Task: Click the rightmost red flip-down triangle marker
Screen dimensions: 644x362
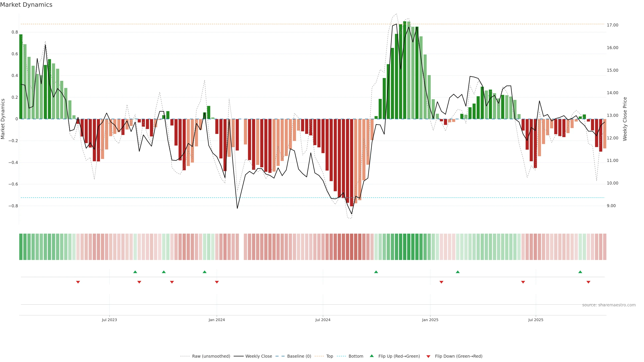Action: 588,282
